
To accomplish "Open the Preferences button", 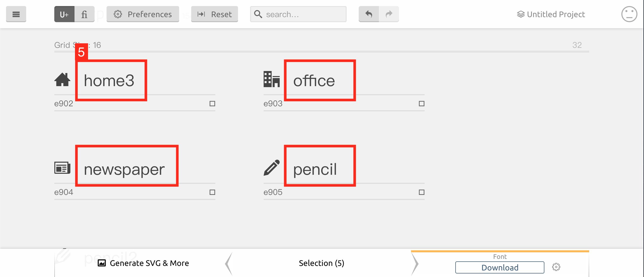I will coord(143,14).
